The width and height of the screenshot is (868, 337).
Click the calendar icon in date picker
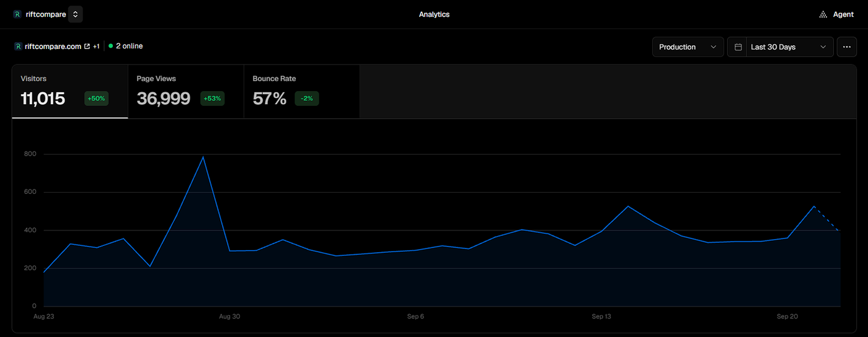738,47
